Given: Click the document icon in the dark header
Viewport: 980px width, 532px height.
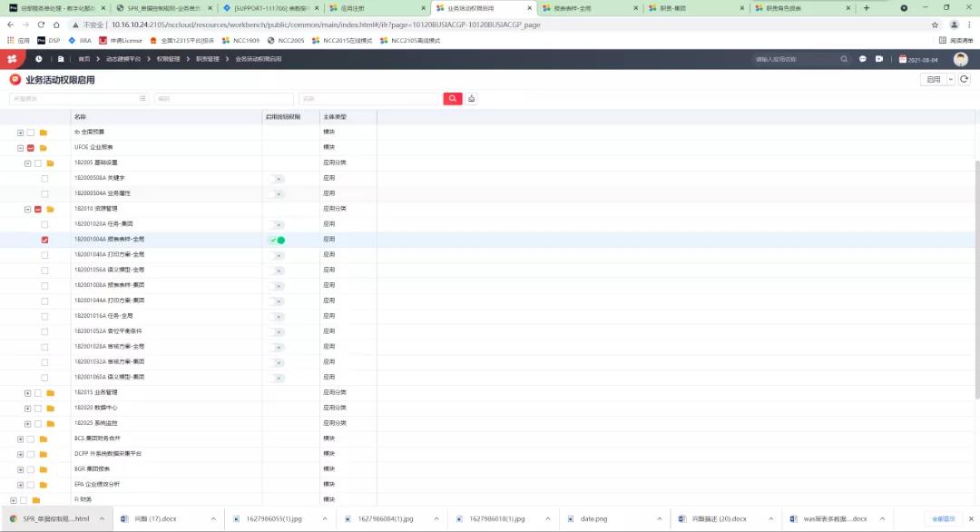Looking at the screenshot, I should (x=61, y=59).
